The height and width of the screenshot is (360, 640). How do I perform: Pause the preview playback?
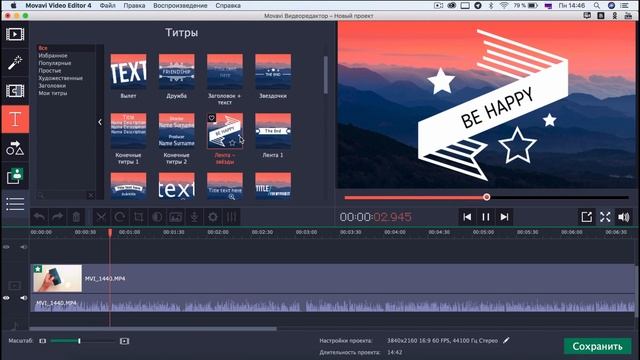tap(486, 217)
